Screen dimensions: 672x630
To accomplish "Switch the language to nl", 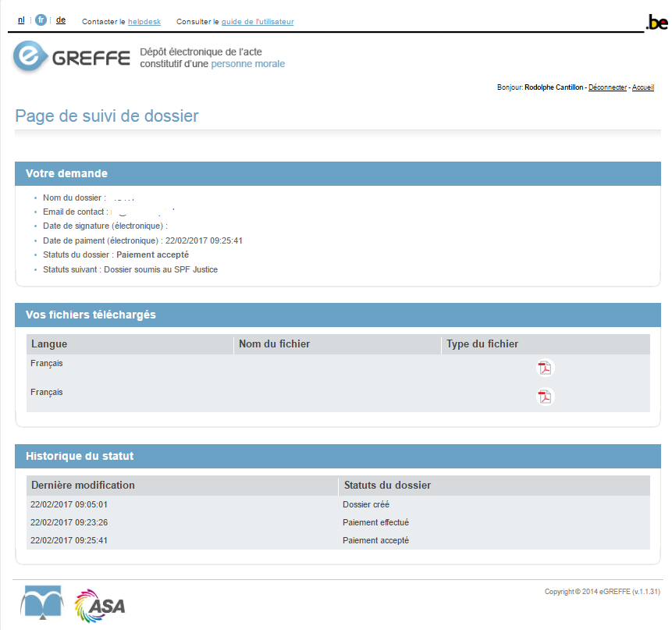I will 21,20.
